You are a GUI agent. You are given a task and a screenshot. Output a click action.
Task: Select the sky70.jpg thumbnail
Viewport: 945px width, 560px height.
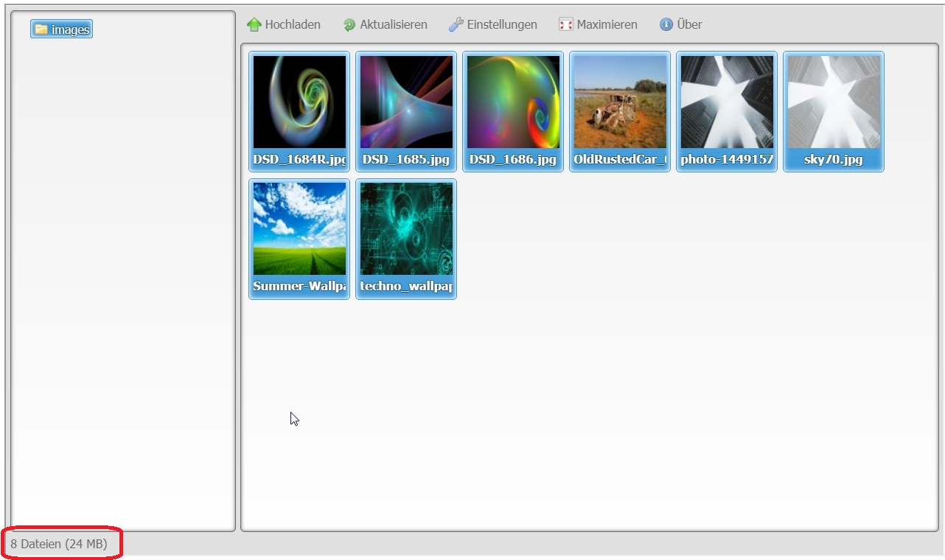click(x=834, y=102)
